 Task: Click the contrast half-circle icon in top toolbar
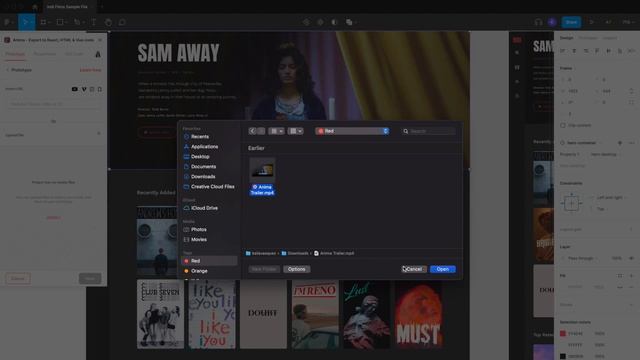pyautogui.click(x=334, y=22)
